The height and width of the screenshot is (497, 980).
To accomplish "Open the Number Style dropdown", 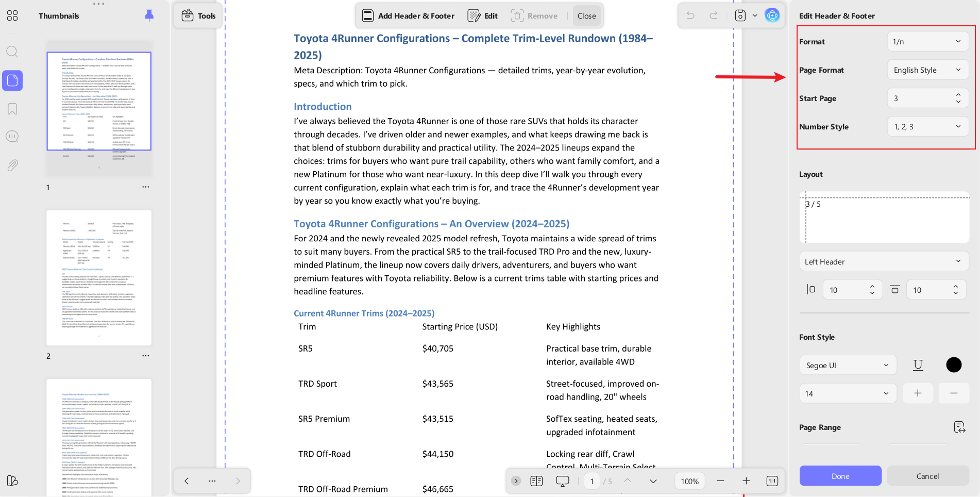I will coord(927,127).
